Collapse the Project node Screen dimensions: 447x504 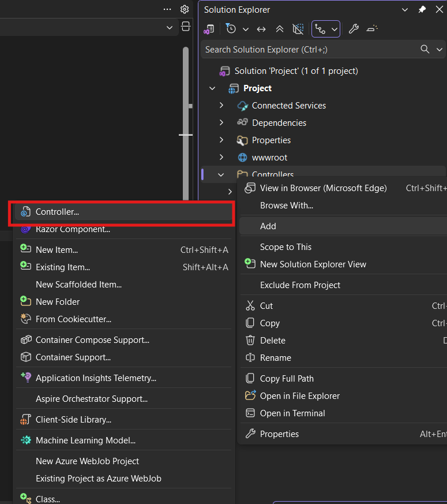pyautogui.click(x=212, y=88)
